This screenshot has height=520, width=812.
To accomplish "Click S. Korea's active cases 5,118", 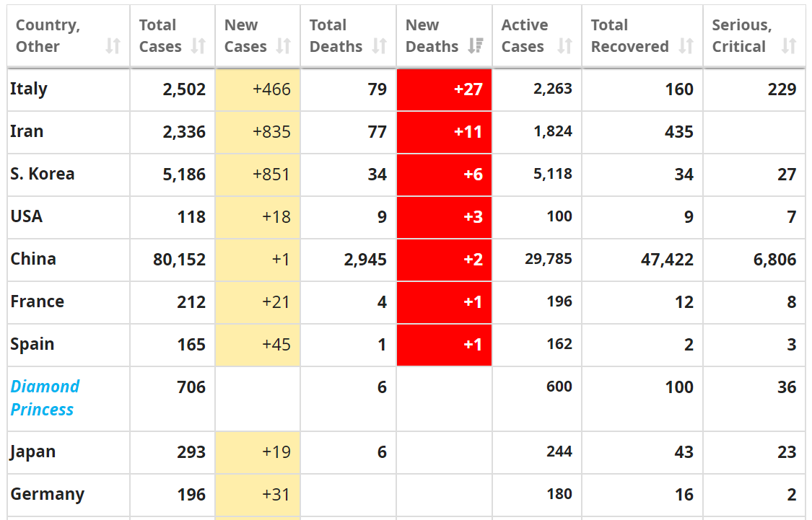I will point(553,174).
